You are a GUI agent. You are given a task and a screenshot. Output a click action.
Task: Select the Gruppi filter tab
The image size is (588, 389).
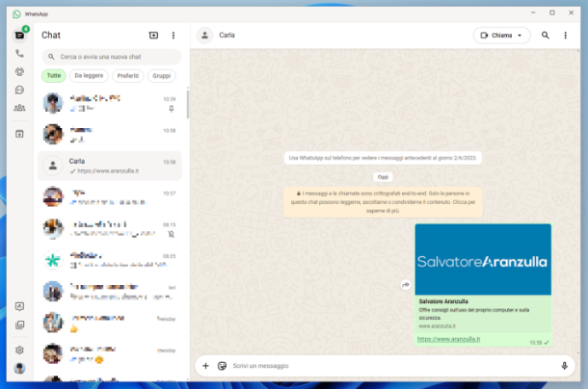tap(162, 76)
